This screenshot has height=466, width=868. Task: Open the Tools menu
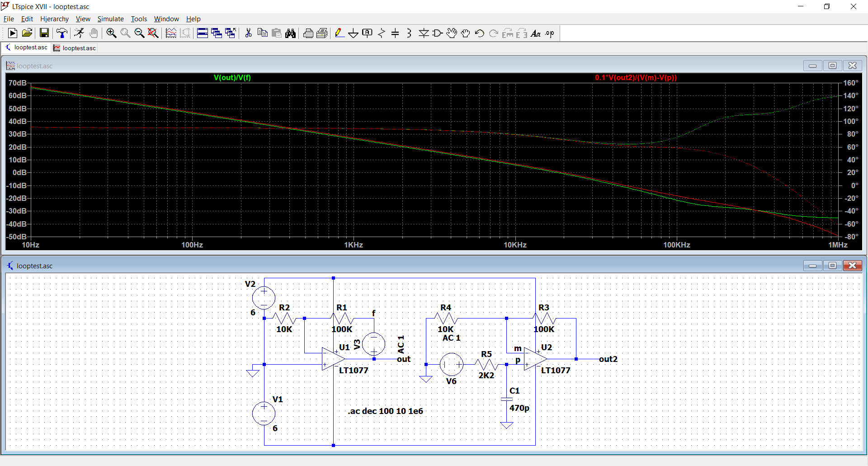tap(139, 19)
